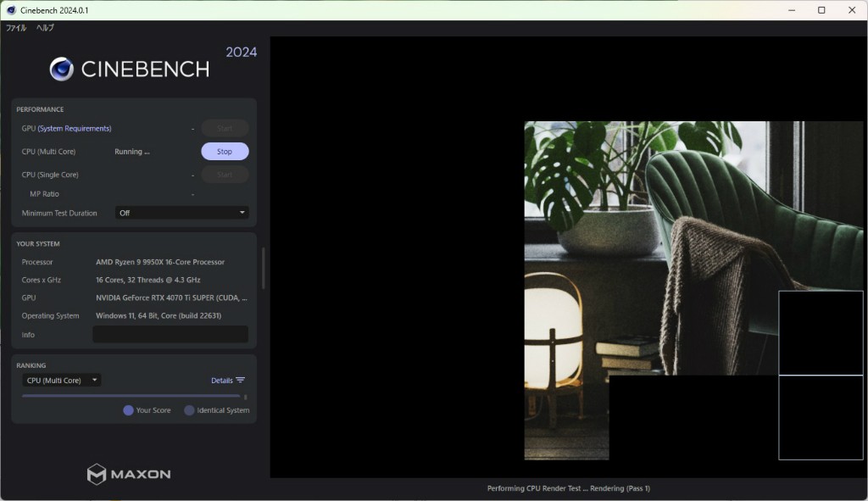Click the Maxon logo icon
Image resolution: width=868 pixels, height=501 pixels.
(x=97, y=475)
